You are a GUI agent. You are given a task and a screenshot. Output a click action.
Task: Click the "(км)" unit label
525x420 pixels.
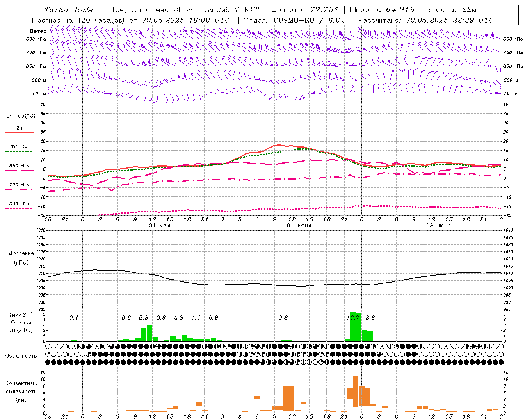(x=21, y=399)
